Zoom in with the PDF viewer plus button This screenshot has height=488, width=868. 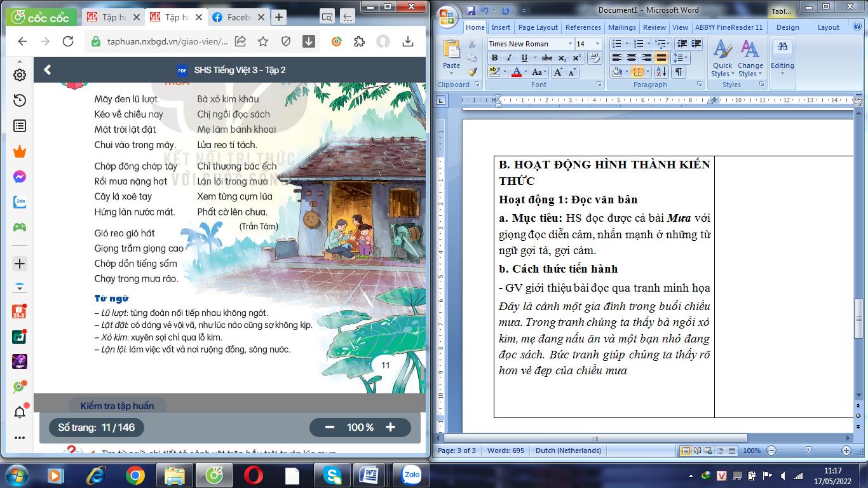(391, 428)
